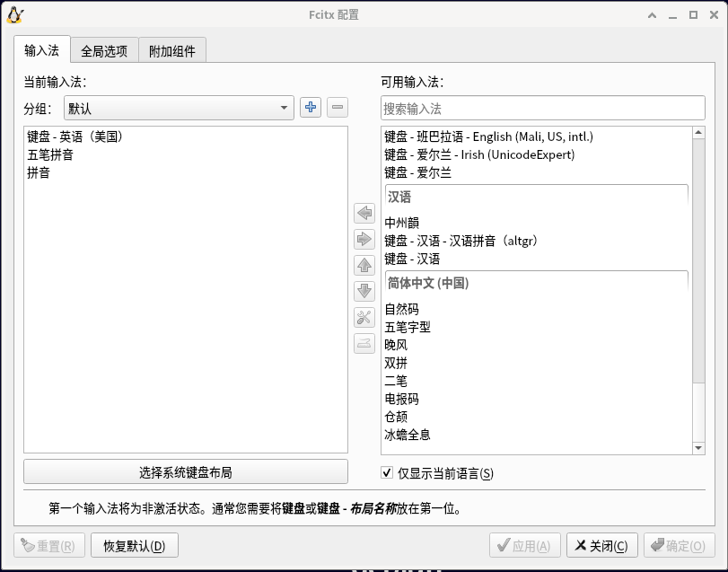Click the 汉语 group header
Viewport: 728px width, 572px height.
coord(537,197)
